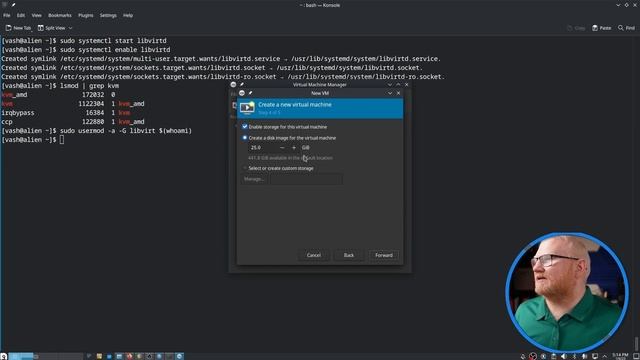Go Back in New VM wizard

(349, 255)
